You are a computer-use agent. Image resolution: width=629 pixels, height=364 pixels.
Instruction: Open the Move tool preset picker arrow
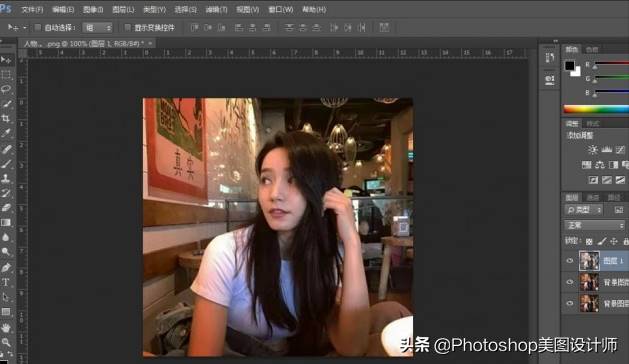(25, 28)
